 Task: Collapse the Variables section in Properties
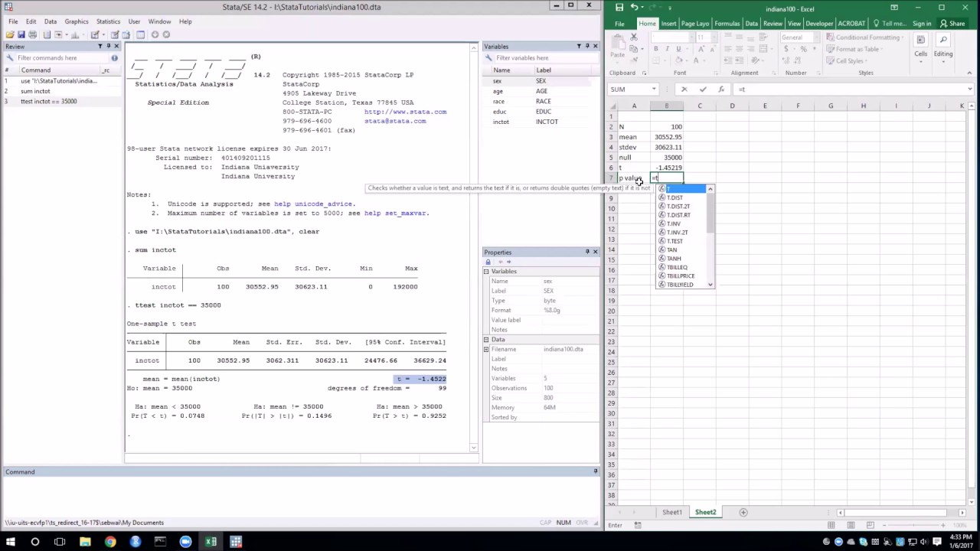(486, 272)
